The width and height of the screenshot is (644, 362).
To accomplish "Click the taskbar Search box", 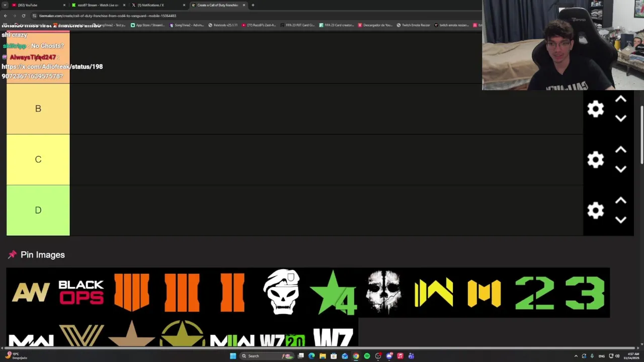I will (x=267, y=356).
